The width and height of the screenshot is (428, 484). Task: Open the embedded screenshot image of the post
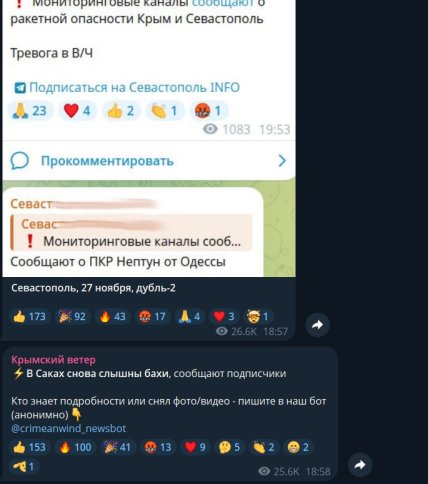[x=149, y=138]
